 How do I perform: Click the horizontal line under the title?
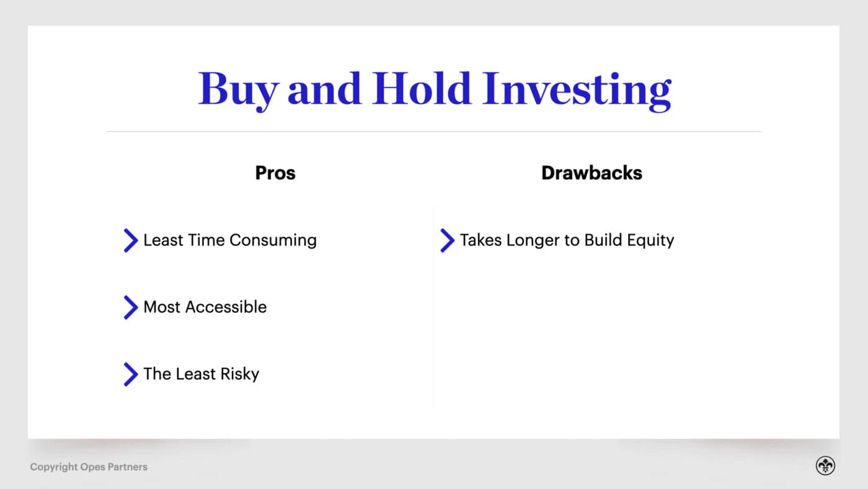pyautogui.click(x=433, y=132)
